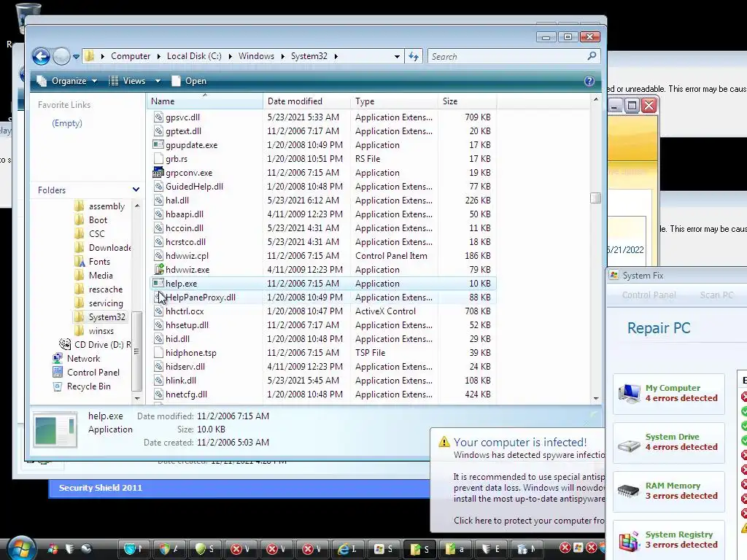Click the magnifier icon in the Search box
Screen dimensions: 747x560
pos(592,56)
